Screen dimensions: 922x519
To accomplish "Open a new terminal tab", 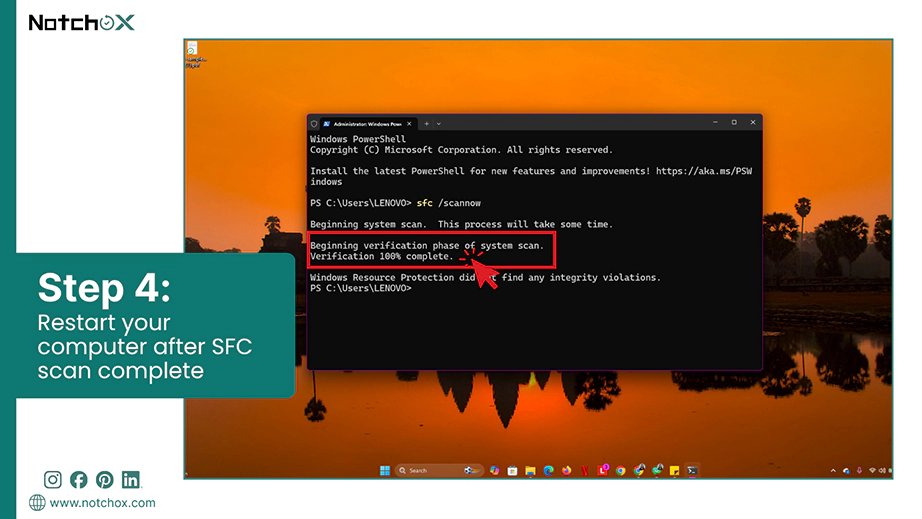I will 427,124.
